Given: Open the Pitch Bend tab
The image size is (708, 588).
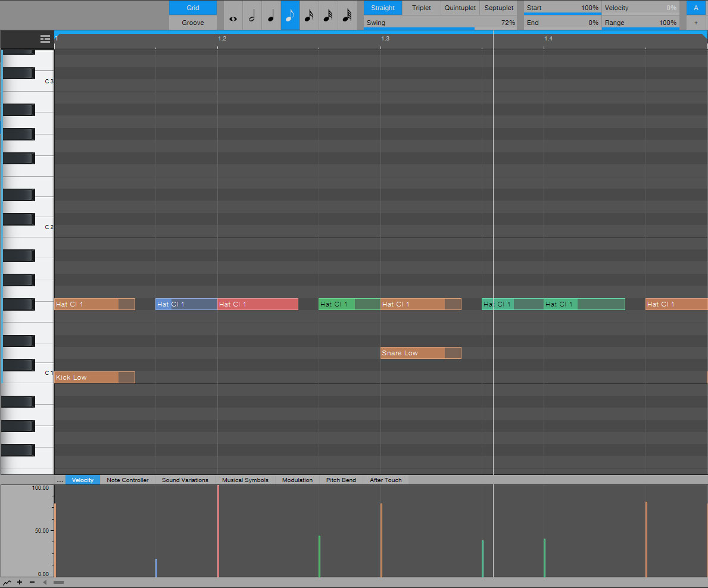Looking at the screenshot, I should click(x=341, y=480).
